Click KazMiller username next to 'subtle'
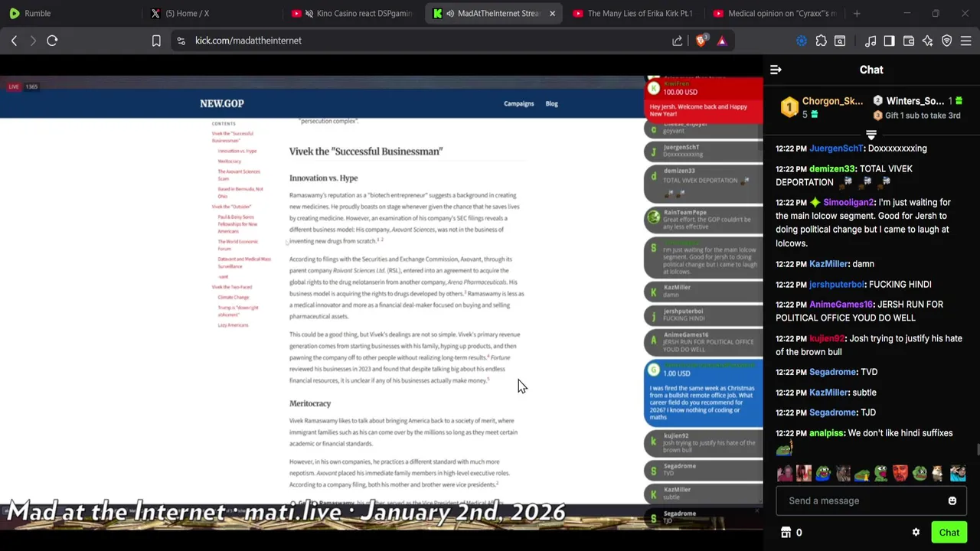The image size is (980, 551). coord(828,393)
